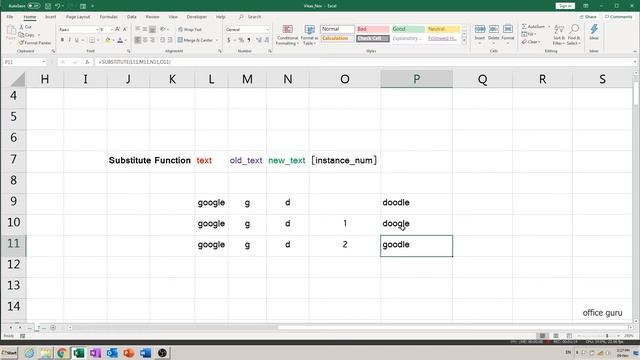Toggle Bold formatting

(x=62, y=40)
